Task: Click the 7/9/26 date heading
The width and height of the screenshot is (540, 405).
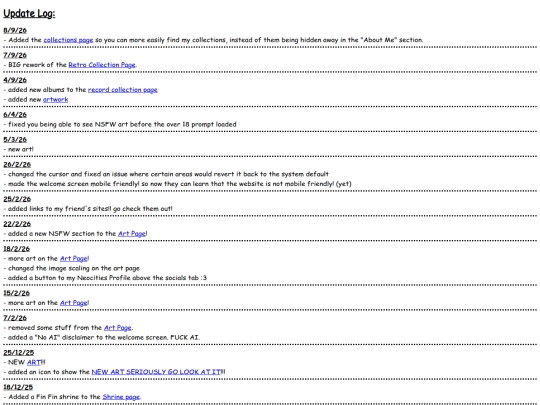Action: coord(15,55)
